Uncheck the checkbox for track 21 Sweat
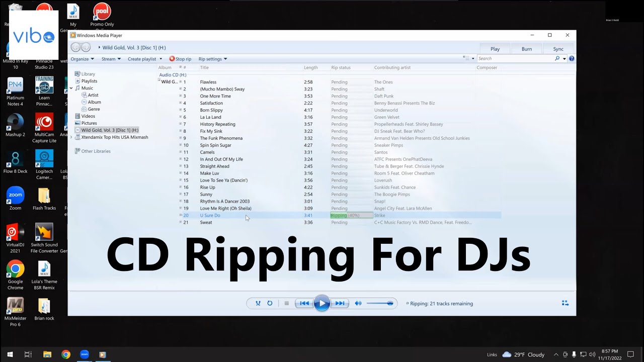Image resolution: width=644 pixels, height=362 pixels. click(181, 222)
